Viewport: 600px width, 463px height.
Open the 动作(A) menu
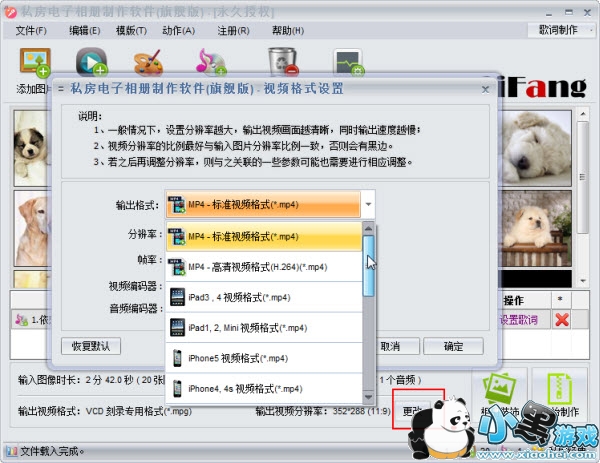coord(179,31)
